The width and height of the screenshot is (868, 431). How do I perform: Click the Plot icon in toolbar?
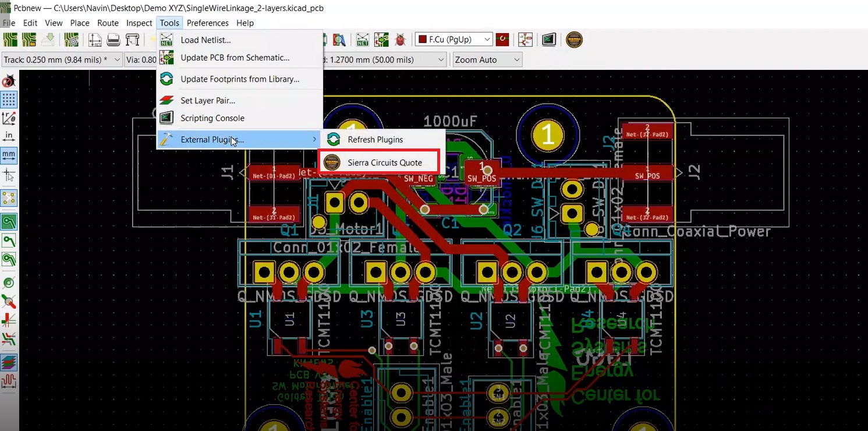(x=133, y=40)
